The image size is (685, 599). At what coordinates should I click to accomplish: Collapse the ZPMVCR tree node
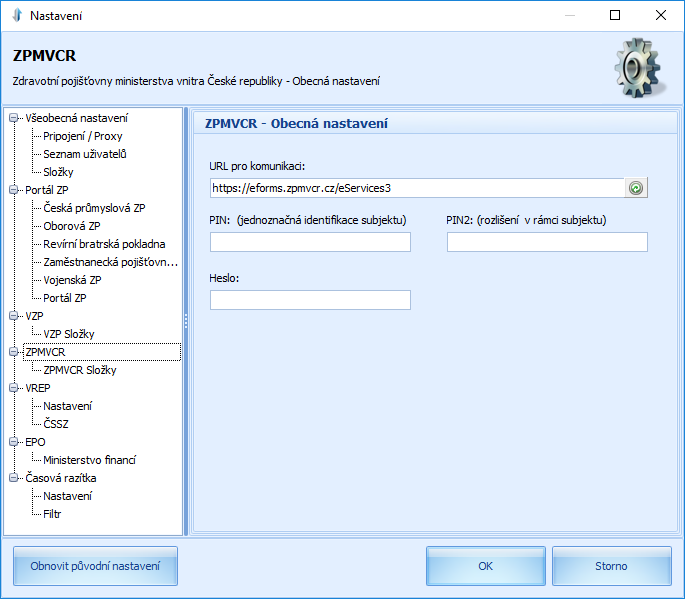tap(14, 352)
